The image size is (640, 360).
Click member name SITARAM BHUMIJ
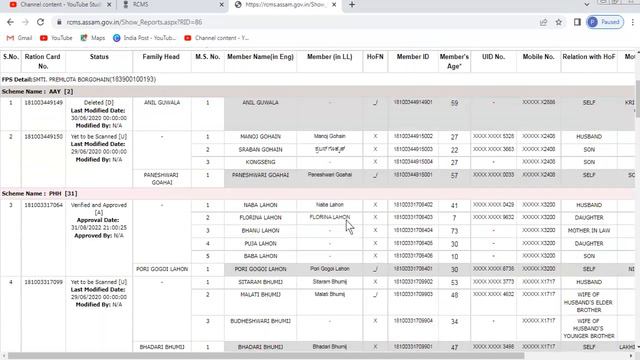tap(260, 282)
